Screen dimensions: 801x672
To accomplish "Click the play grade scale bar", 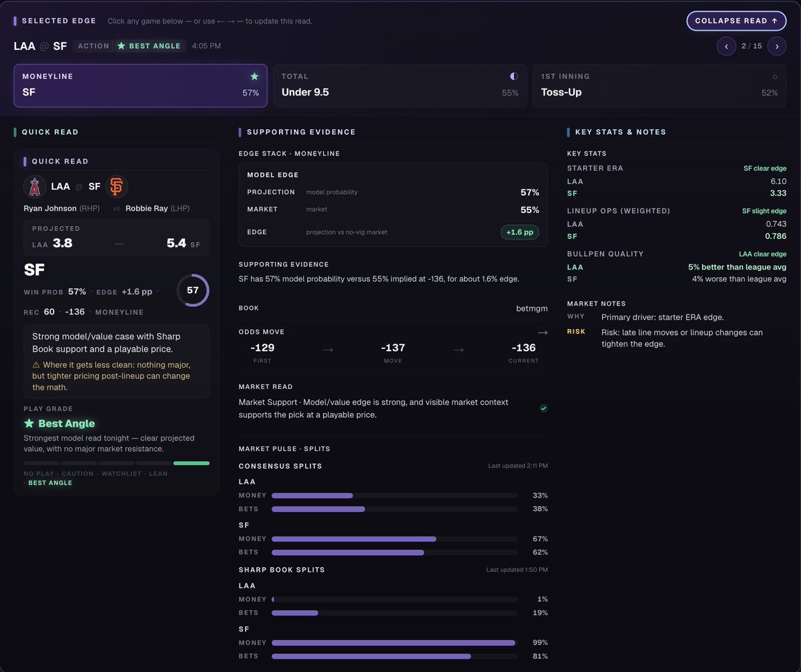I will coord(116,463).
